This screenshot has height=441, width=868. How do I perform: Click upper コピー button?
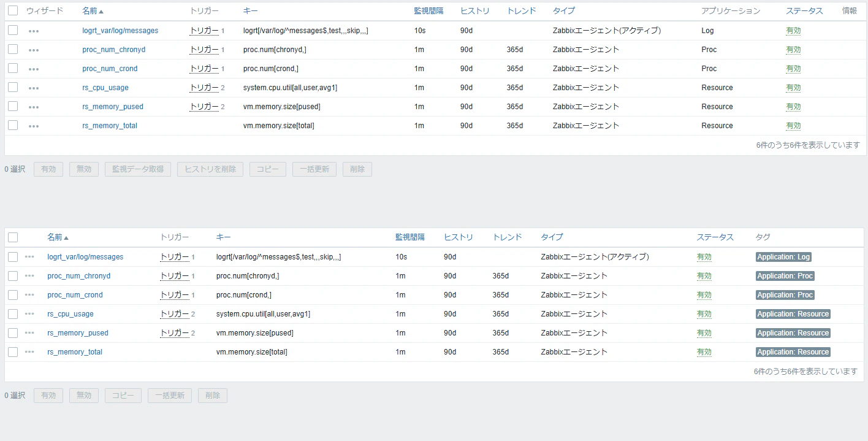coord(268,169)
